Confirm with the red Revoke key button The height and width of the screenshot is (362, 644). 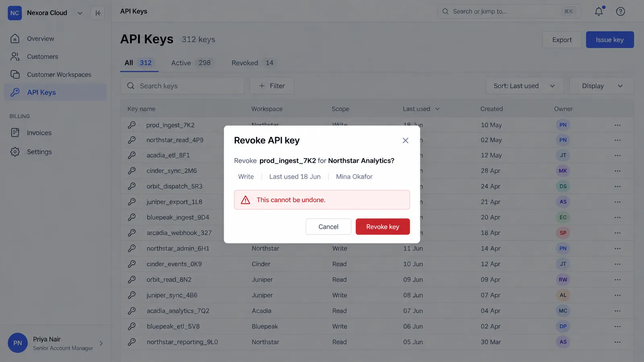click(x=382, y=226)
